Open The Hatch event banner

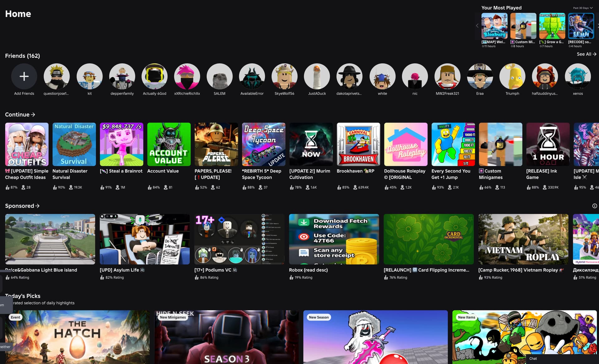pyautogui.click(x=77, y=337)
